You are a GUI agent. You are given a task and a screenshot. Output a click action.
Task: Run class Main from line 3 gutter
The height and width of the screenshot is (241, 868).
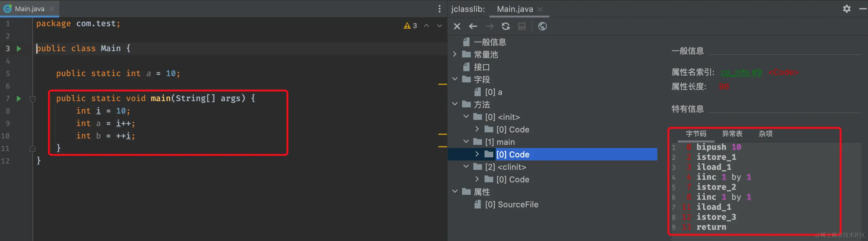pos(19,49)
